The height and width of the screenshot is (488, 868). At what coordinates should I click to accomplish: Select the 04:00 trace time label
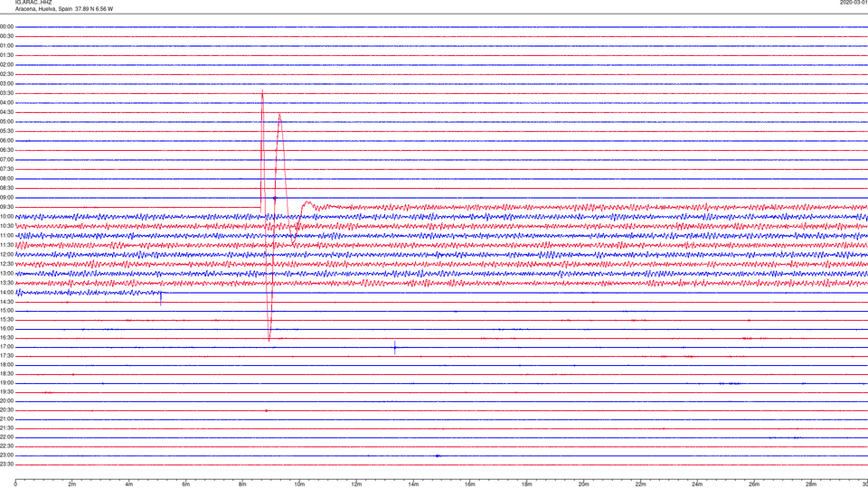(6, 103)
